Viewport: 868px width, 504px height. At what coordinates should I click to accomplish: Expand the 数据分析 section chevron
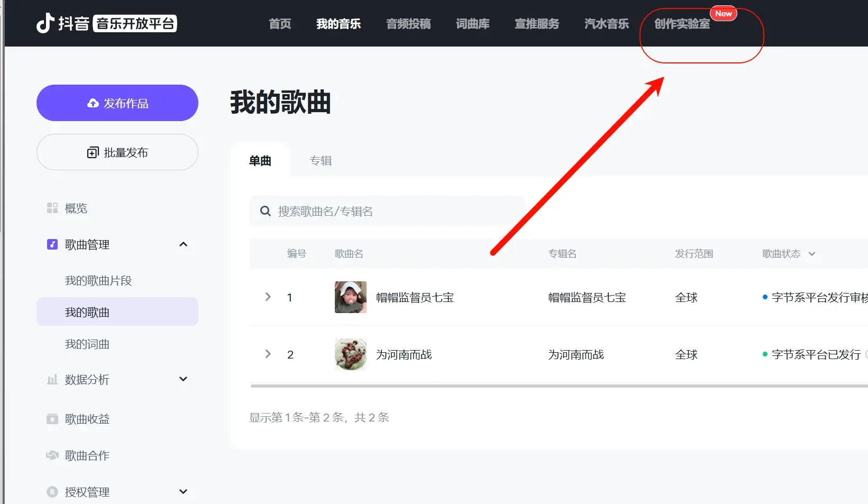pyautogui.click(x=183, y=379)
